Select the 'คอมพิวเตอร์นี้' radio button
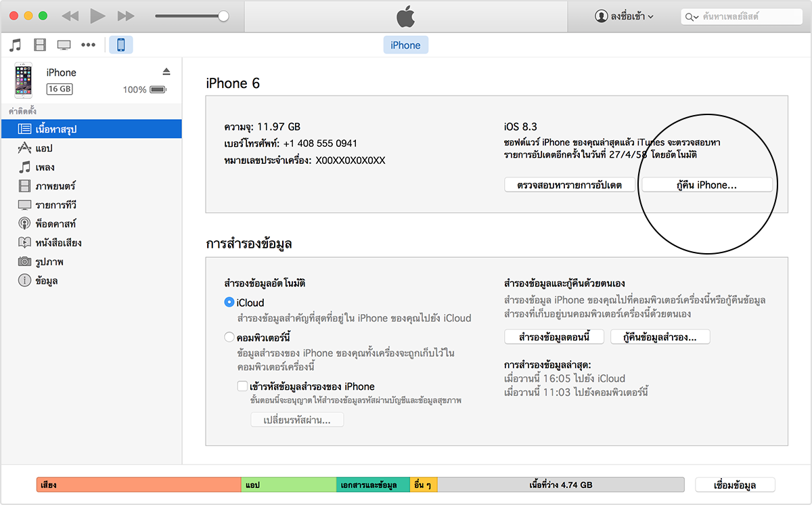This screenshot has height=505, width=812. tap(229, 337)
